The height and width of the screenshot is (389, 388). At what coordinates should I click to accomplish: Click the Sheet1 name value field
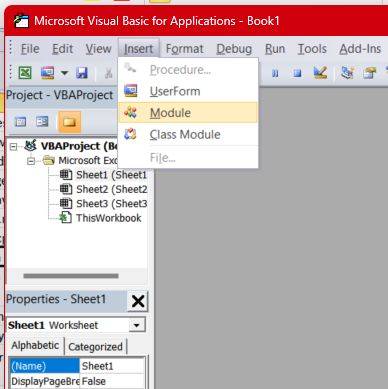coord(112,366)
